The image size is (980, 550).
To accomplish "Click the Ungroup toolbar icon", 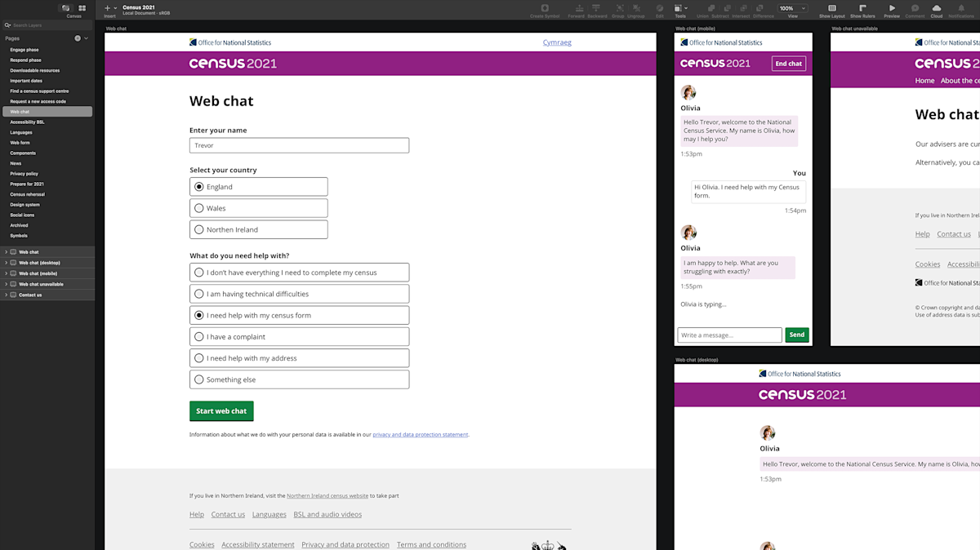I will 635,7.
